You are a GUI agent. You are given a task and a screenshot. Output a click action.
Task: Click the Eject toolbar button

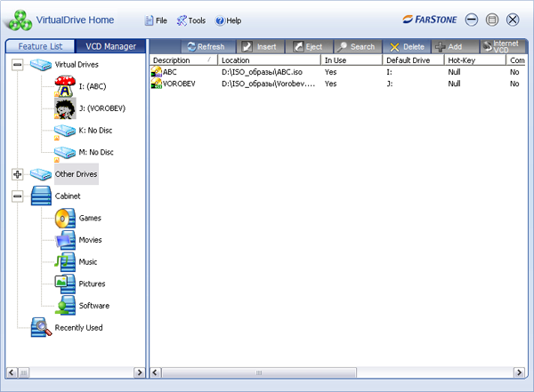pyautogui.click(x=309, y=46)
